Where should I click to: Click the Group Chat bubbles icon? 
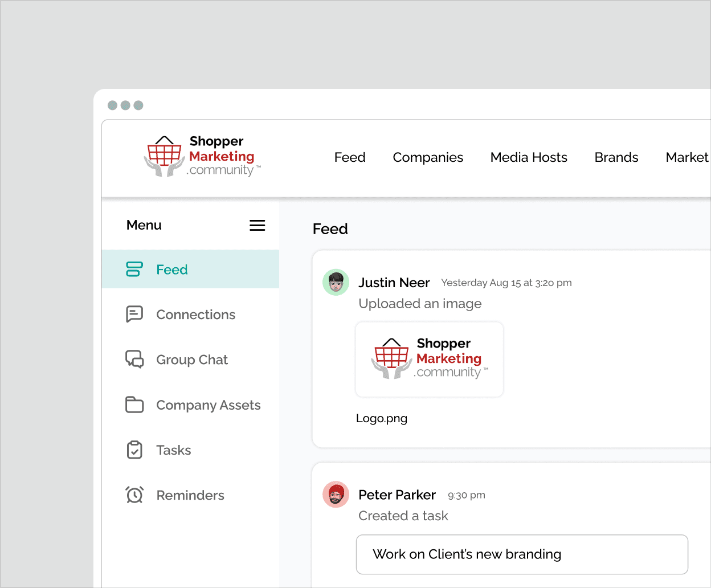pos(134,360)
